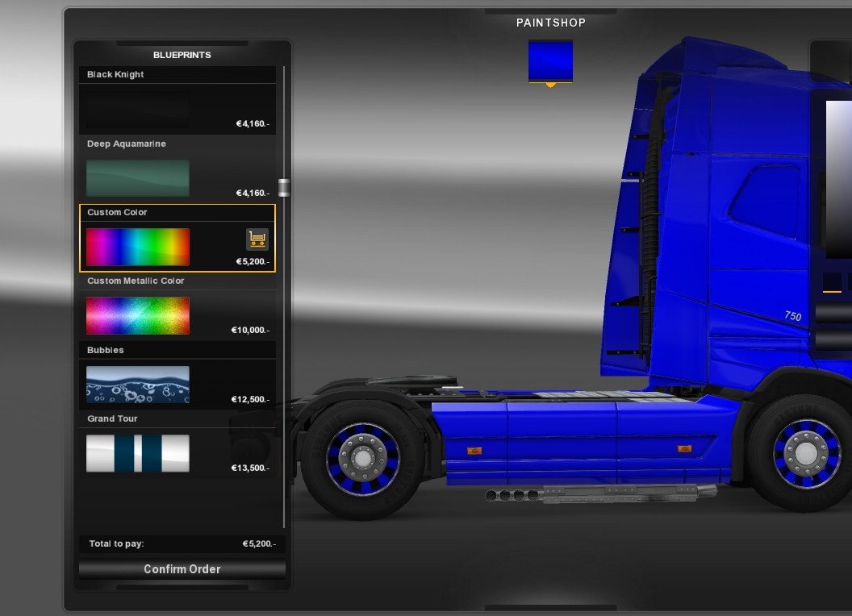Click the shopping cart icon on Custom Color

(257, 239)
